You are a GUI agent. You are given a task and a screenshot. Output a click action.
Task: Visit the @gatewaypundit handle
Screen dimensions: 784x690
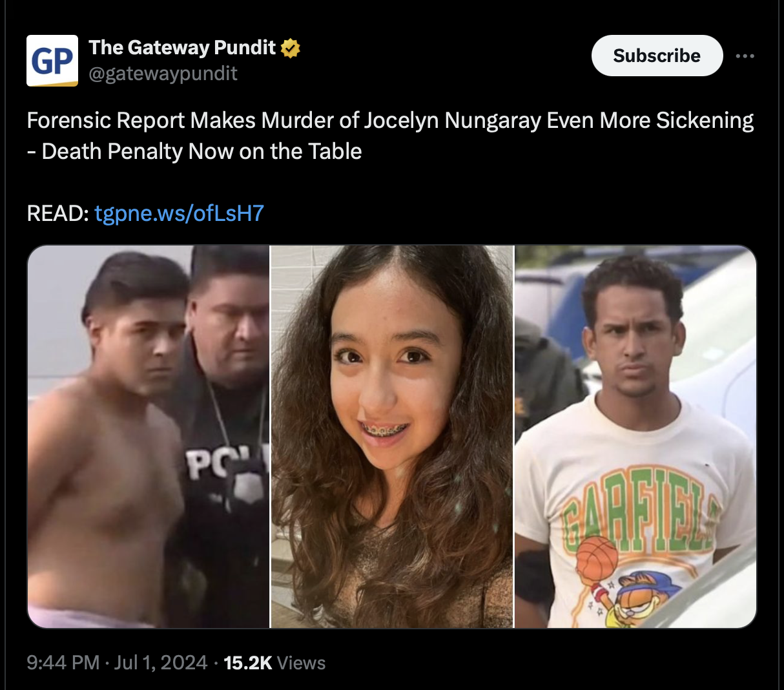pos(163,74)
